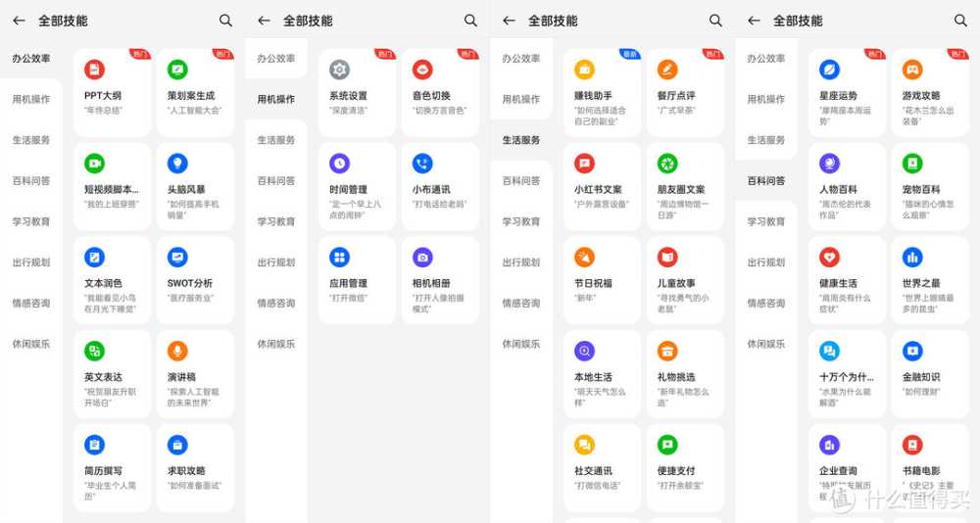
Task: Open the PPT大纲 skill icon
Action: [x=94, y=70]
